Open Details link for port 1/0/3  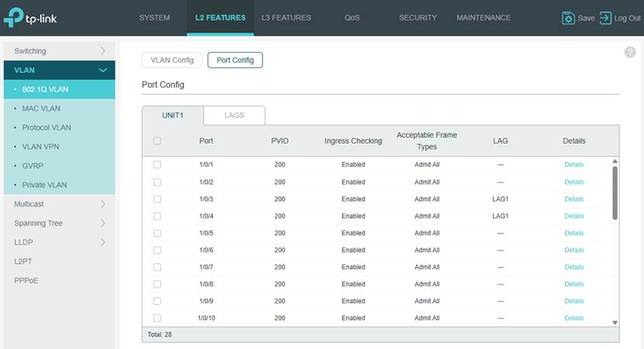pyautogui.click(x=573, y=199)
